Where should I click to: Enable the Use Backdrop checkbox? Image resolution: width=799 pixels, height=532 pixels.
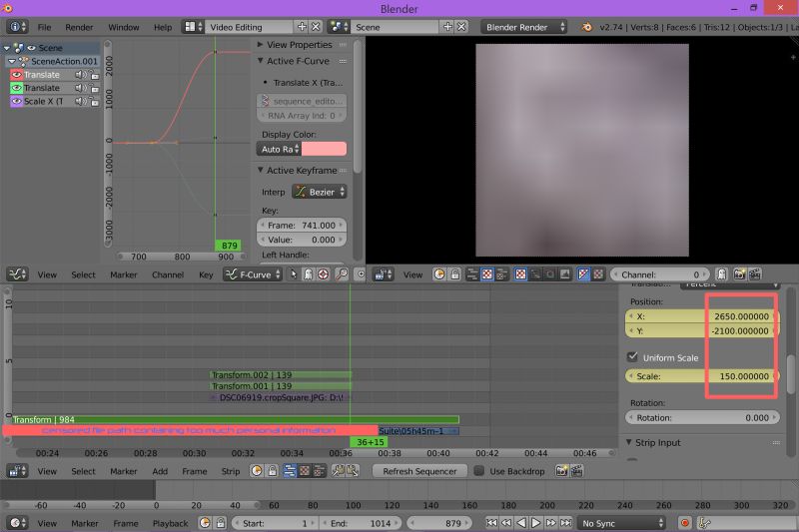point(479,471)
